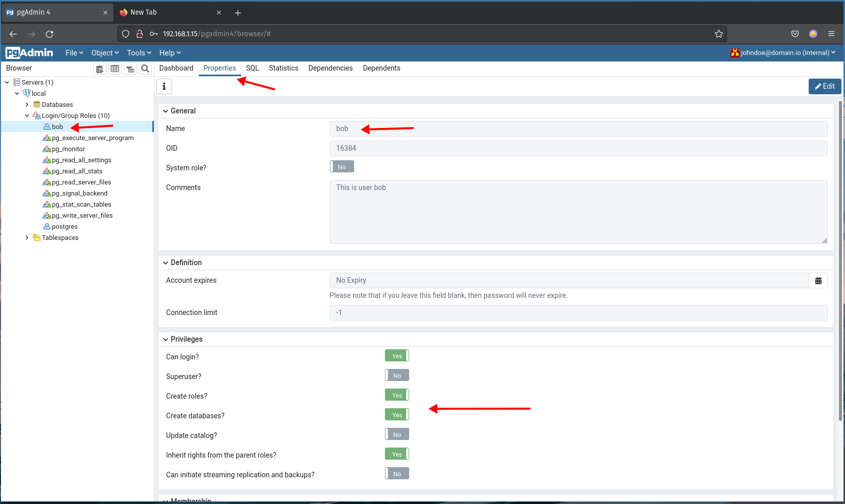The image size is (845, 504).
Task: Click the Filtered Rows icon in Browser panel
Action: pyautogui.click(x=130, y=69)
